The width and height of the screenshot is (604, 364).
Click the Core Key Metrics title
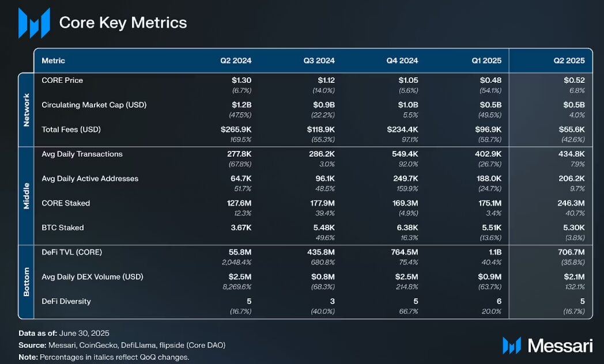(x=123, y=22)
